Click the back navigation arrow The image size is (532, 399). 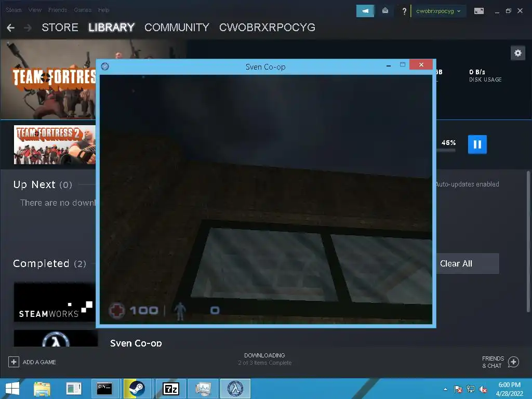click(x=10, y=28)
